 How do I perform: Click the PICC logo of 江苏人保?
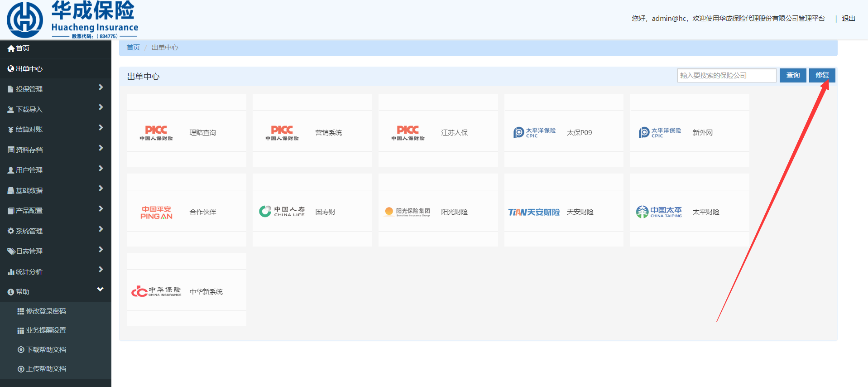click(x=408, y=133)
